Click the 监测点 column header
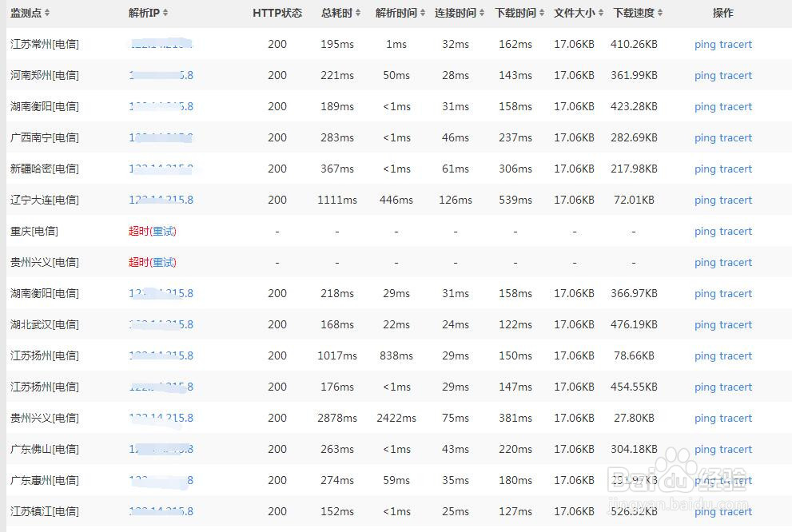This screenshot has width=792, height=532. [26, 13]
